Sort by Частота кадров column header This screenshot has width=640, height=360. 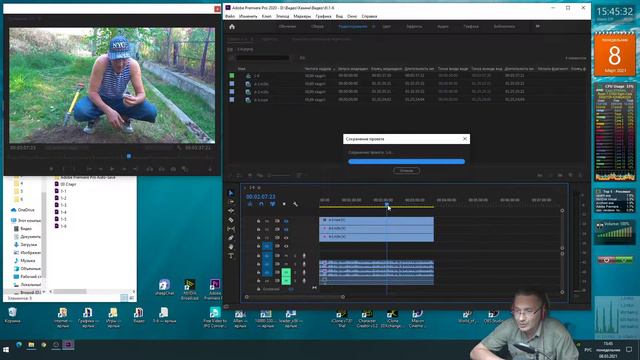point(318,69)
